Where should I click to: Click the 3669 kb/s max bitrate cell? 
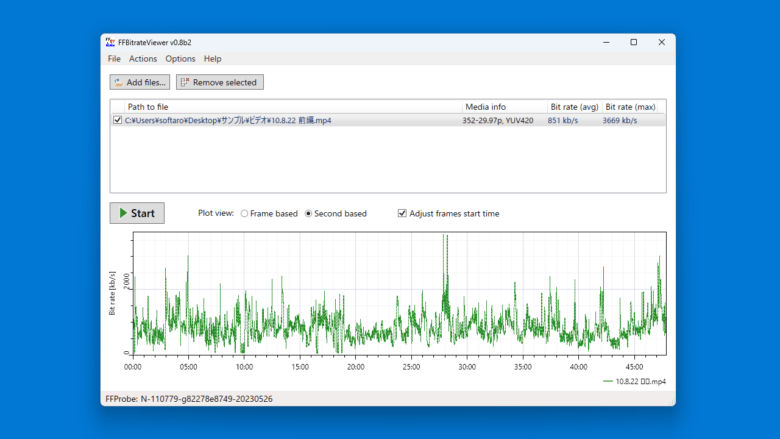click(619, 120)
